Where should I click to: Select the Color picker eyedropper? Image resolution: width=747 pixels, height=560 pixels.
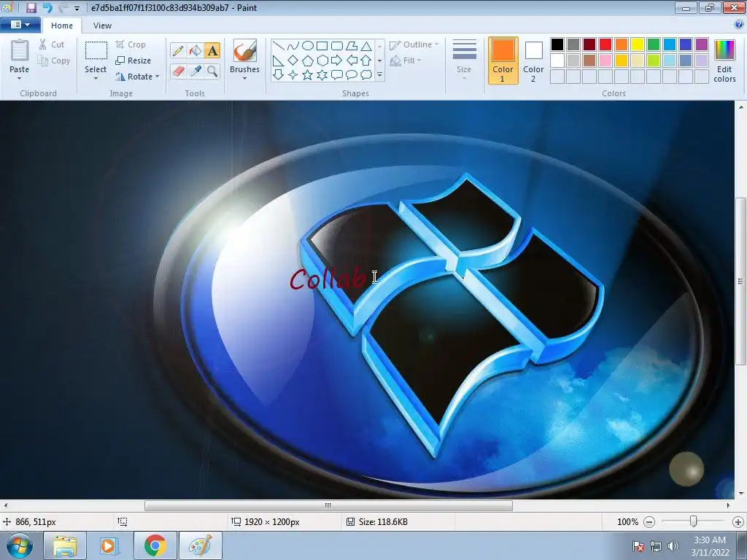point(195,71)
